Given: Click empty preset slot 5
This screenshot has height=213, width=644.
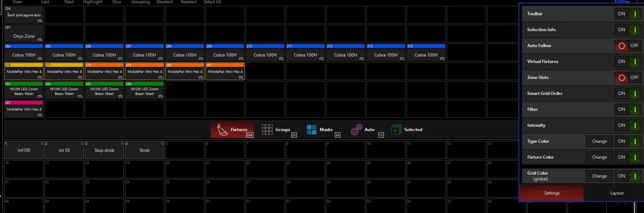Looking at the screenshot, I should click(x=185, y=150).
